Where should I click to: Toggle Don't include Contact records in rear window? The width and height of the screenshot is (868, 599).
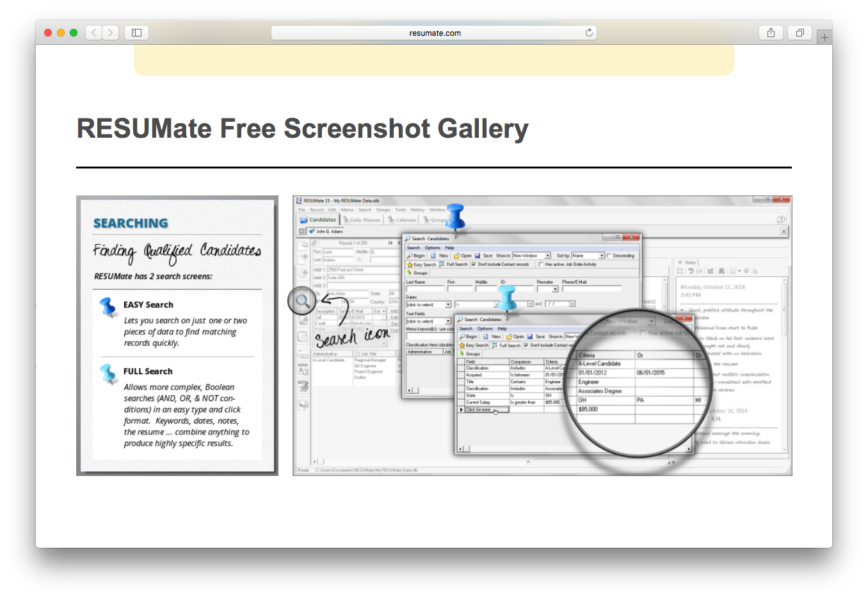coord(474,264)
